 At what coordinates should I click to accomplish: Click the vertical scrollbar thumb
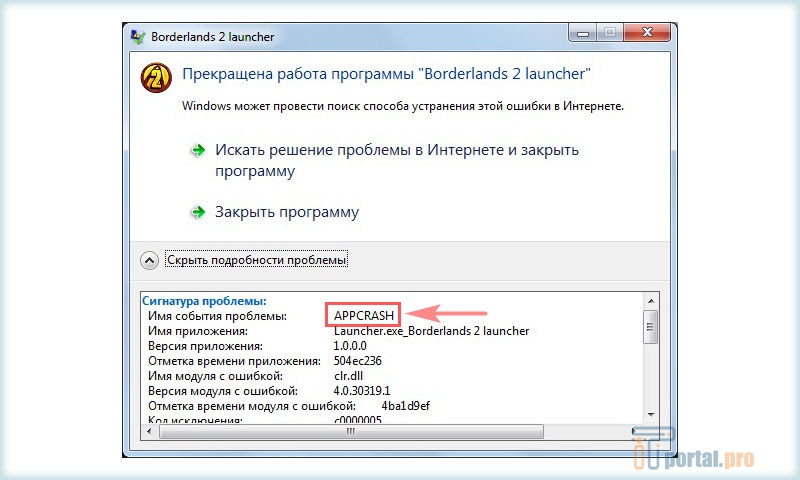(651, 327)
